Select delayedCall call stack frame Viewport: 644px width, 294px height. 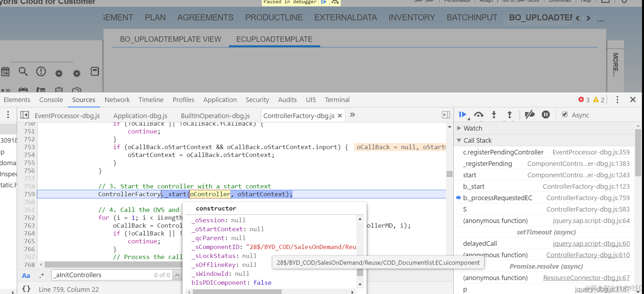click(544, 244)
